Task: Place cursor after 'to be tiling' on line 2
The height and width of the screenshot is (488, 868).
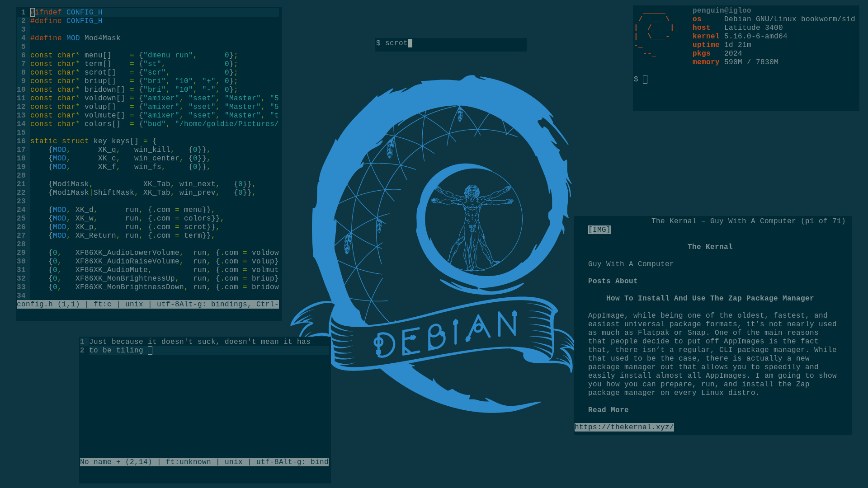Action: click(150, 351)
